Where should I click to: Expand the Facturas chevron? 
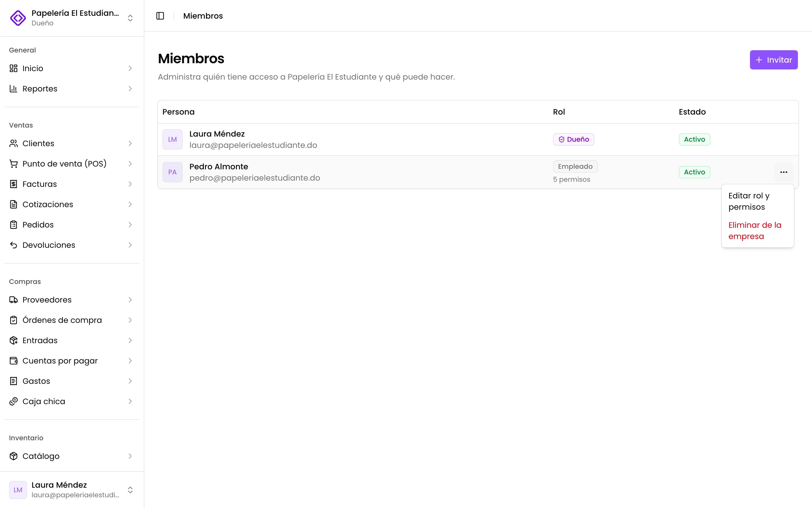click(130, 184)
